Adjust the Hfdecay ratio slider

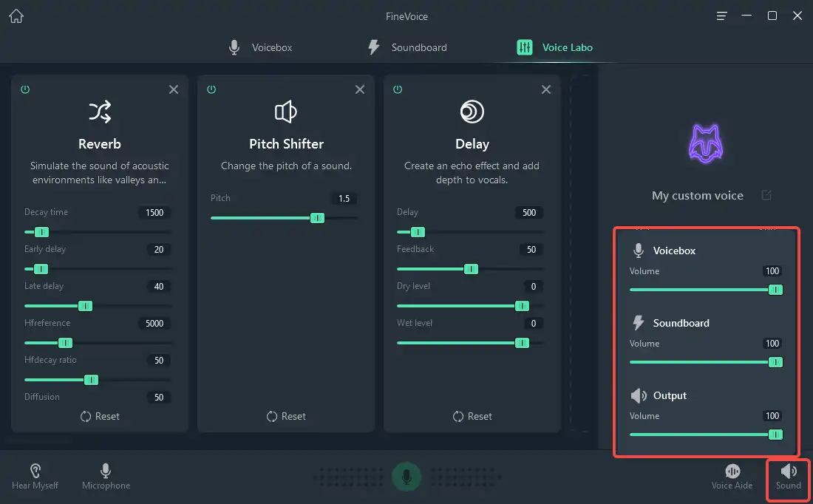tap(98, 380)
